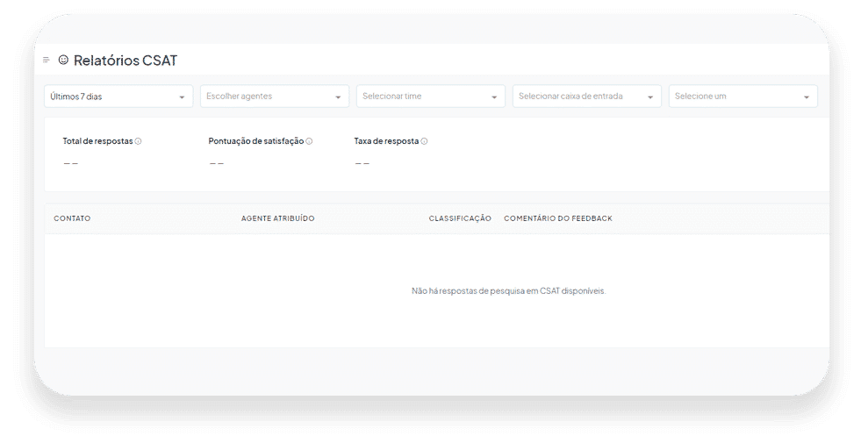Open the Selecionar caixa de entrada dropdown
868x436 pixels.
tap(587, 96)
